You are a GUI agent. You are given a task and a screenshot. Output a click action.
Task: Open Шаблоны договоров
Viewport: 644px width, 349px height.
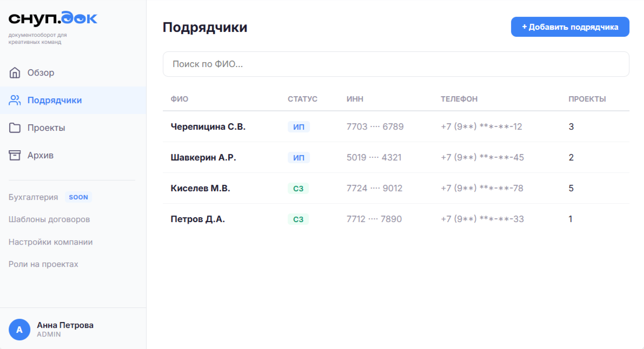[49, 219]
